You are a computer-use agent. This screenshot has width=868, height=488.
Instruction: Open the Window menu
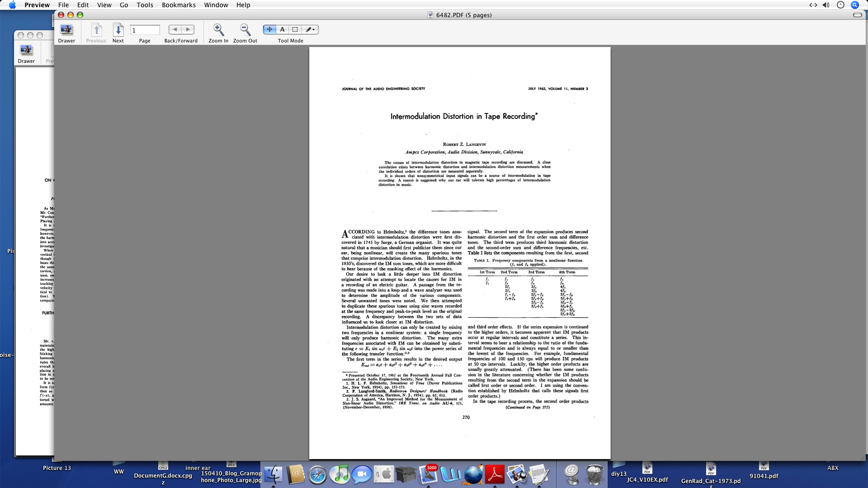point(216,5)
